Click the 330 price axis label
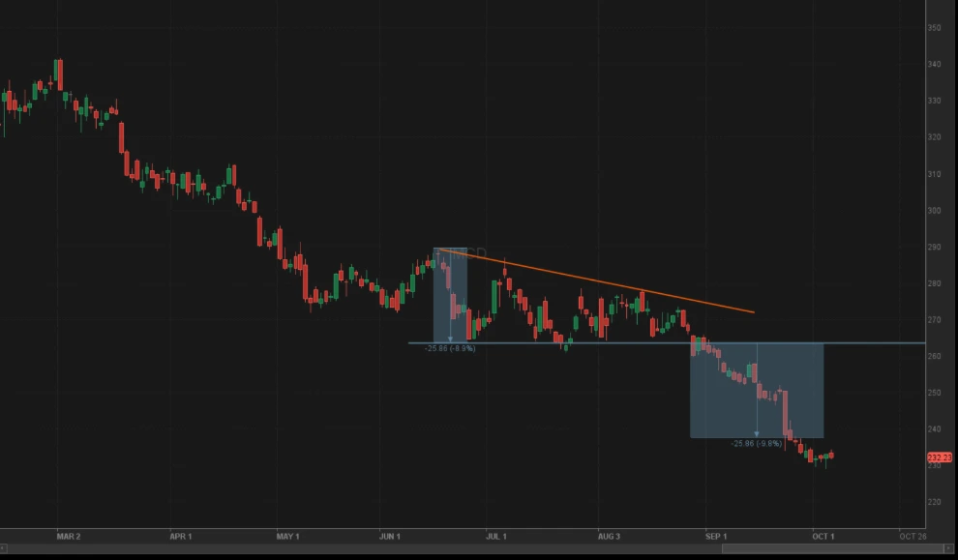Viewport: 958px width, 560px height. (x=935, y=101)
